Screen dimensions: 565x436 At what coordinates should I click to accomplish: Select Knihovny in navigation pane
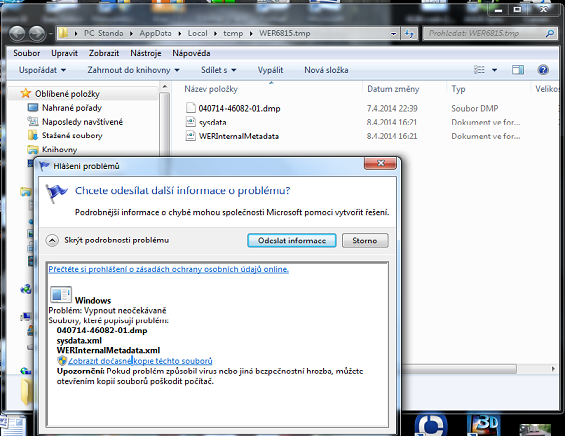(x=60, y=149)
